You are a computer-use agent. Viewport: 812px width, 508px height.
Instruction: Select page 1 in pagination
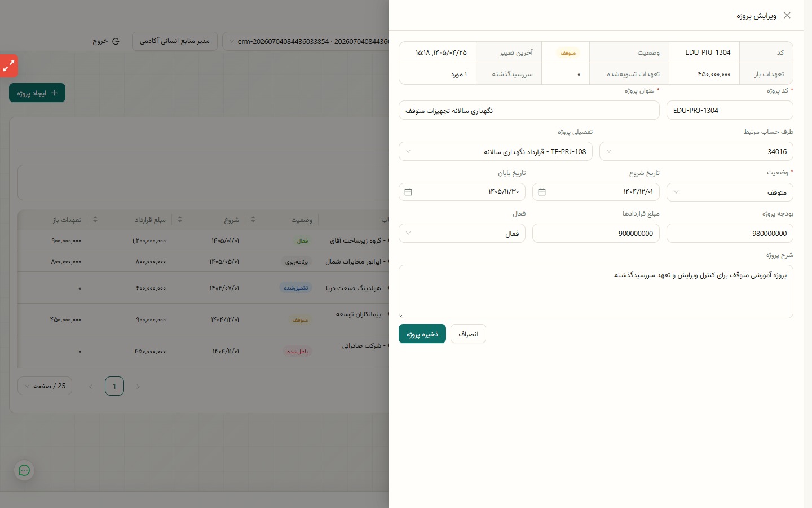(x=114, y=386)
